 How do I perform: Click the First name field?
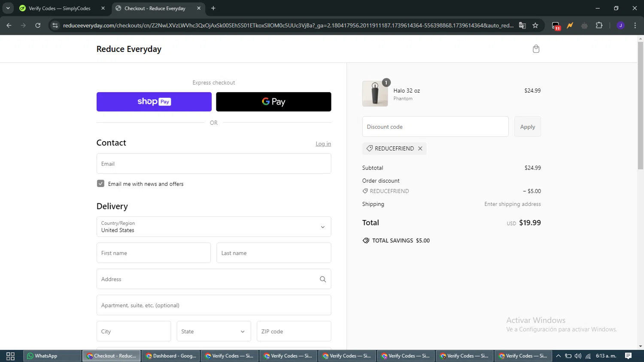(154, 253)
